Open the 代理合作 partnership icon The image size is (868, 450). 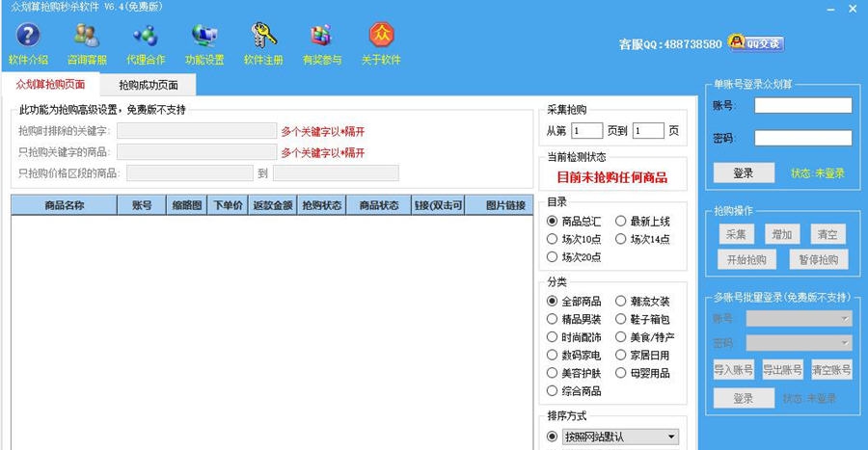[146, 36]
